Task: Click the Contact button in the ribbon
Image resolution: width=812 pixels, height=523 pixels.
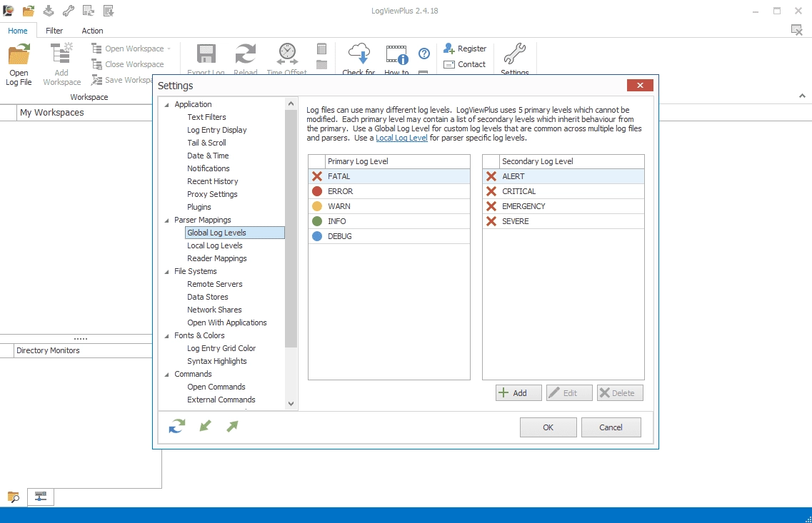Action: (x=465, y=64)
